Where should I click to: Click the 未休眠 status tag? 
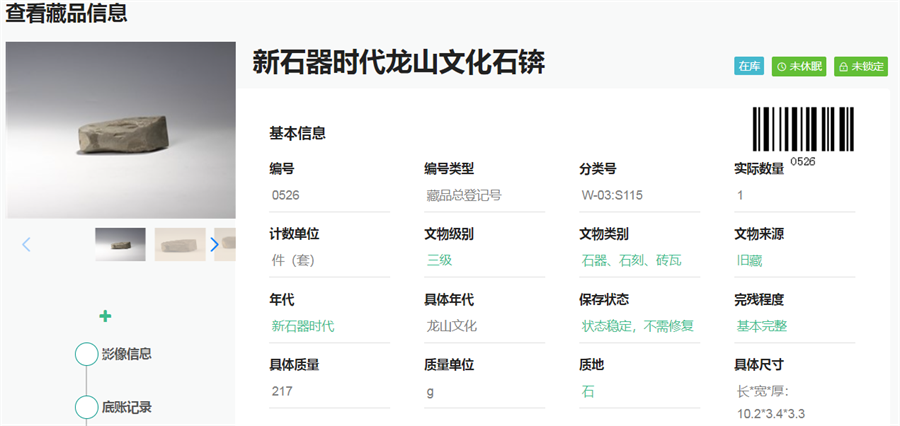[x=799, y=67]
